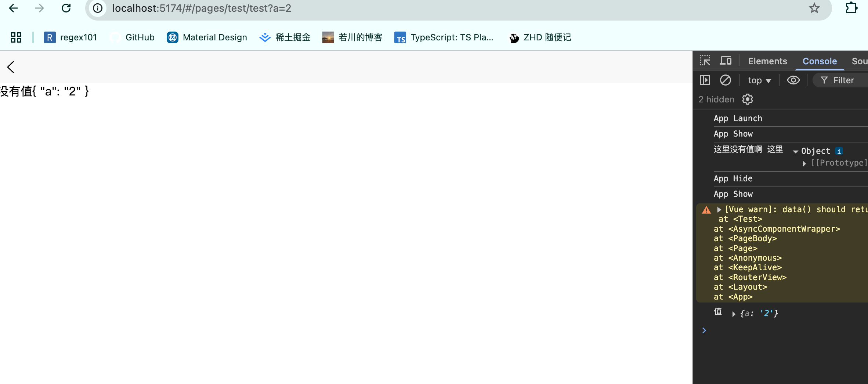The image size is (868, 384).
Task: Select the 'App Launch' log line
Action: 738,118
